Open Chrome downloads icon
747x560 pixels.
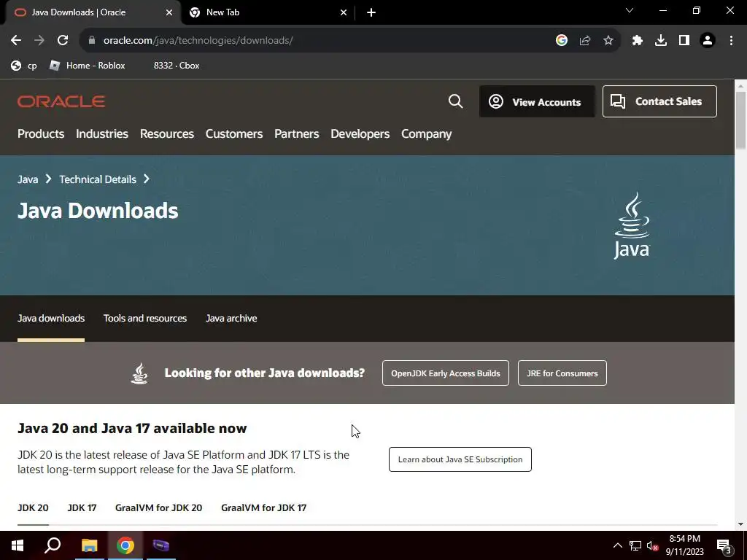pyautogui.click(x=661, y=41)
